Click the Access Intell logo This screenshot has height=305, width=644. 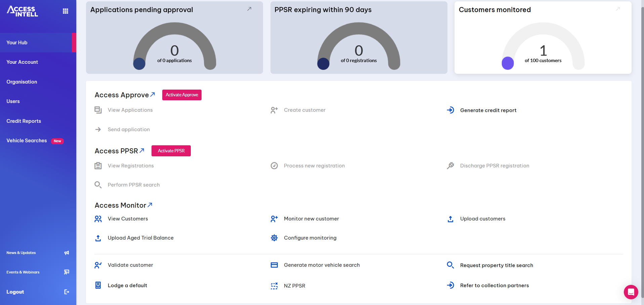(23, 11)
